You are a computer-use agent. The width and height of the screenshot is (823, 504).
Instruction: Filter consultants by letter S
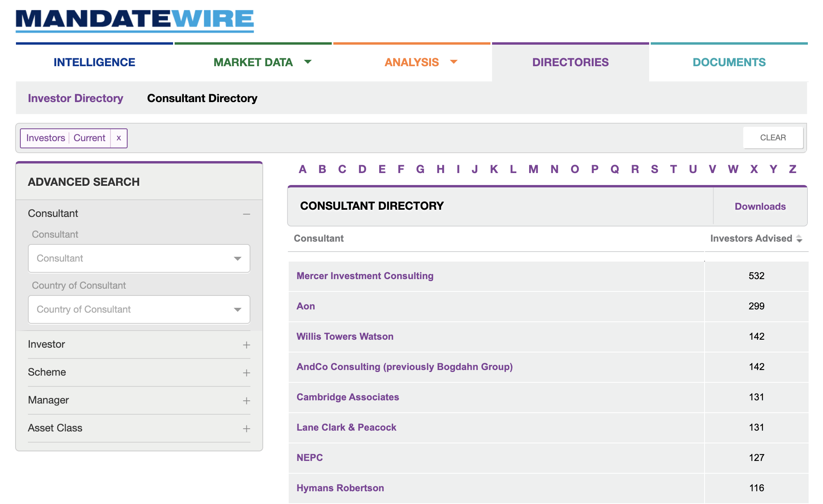coord(654,169)
